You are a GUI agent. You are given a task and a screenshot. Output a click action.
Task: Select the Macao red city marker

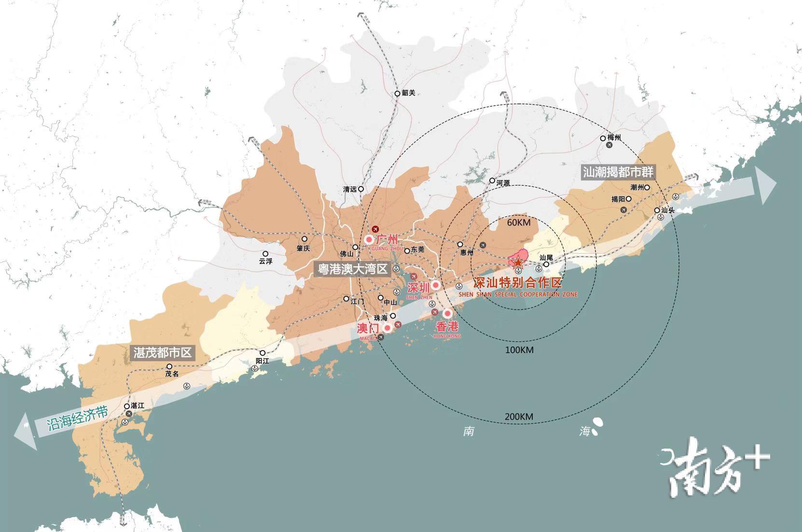point(387,328)
